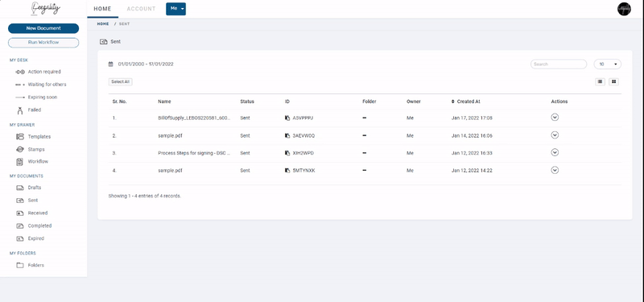The height and width of the screenshot is (302, 644).
Task: Copy document ID 5MTYNXK using copy icon
Action: 287,171
